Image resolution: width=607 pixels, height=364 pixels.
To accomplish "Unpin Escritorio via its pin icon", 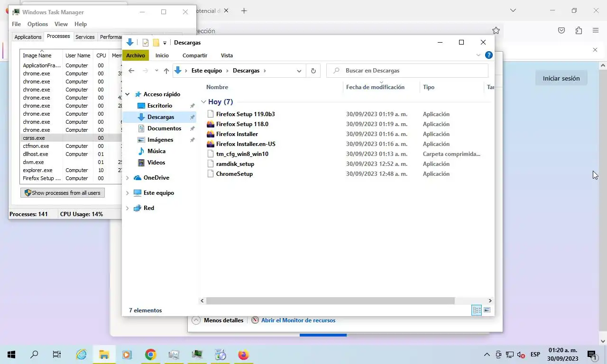I will click(x=192, y=106).
